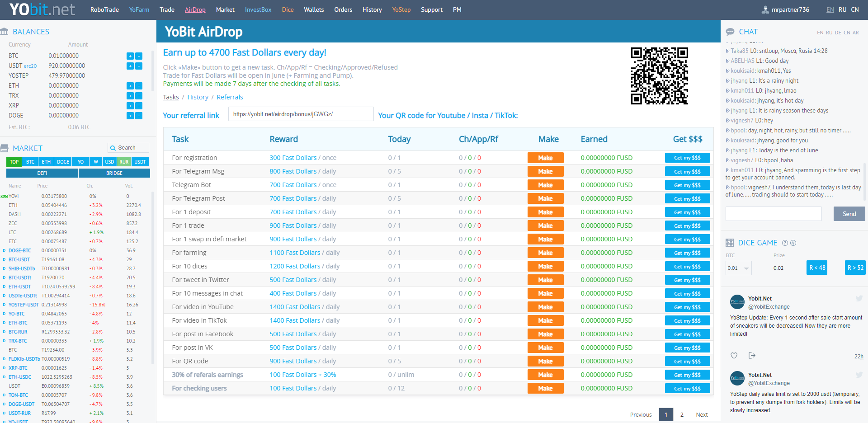The image size is (868, 423).
Task: Click the user avatar icon beside mrpartner736
Action: (765, 9)
